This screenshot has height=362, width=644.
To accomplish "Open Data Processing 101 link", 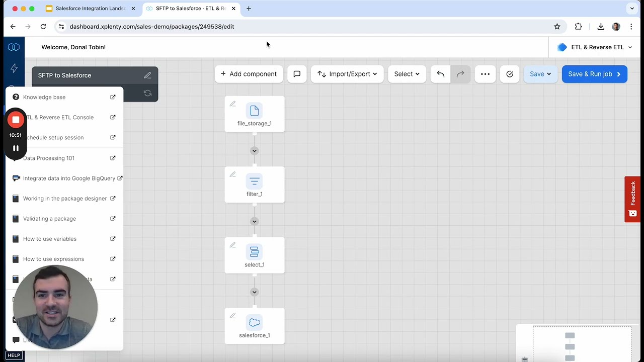I will coord(64,158).
